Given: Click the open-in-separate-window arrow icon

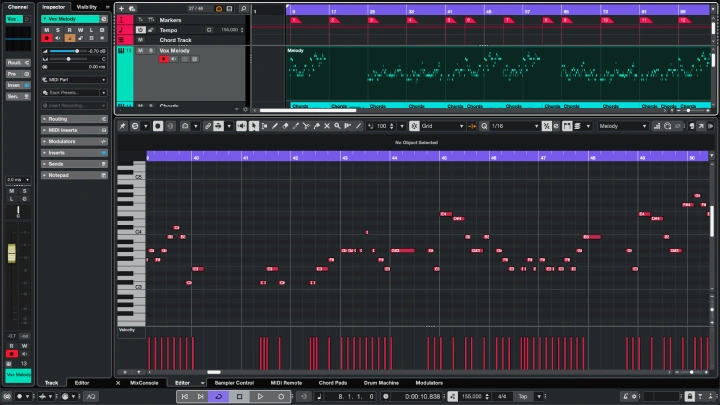Looking at the screenshot, I should [x=701, y=126].
